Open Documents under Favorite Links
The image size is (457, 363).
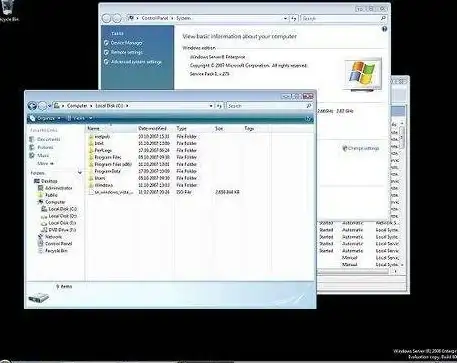[x=45, y=139]
